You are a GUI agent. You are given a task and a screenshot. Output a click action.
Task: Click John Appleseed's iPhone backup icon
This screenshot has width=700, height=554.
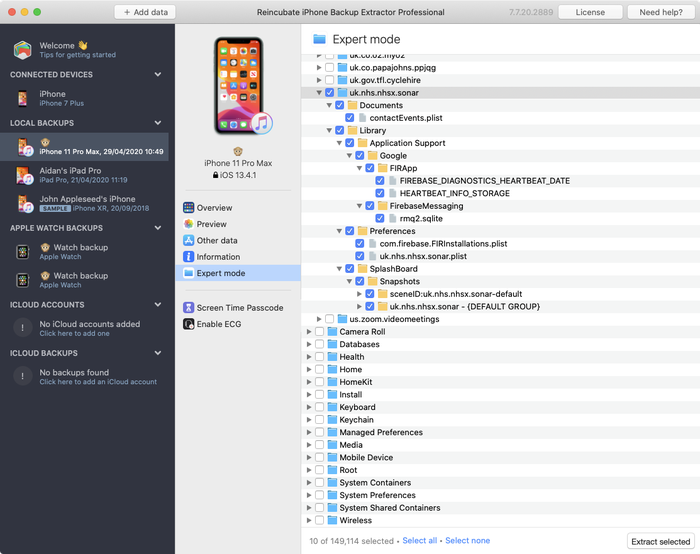[x=25, y=204]
